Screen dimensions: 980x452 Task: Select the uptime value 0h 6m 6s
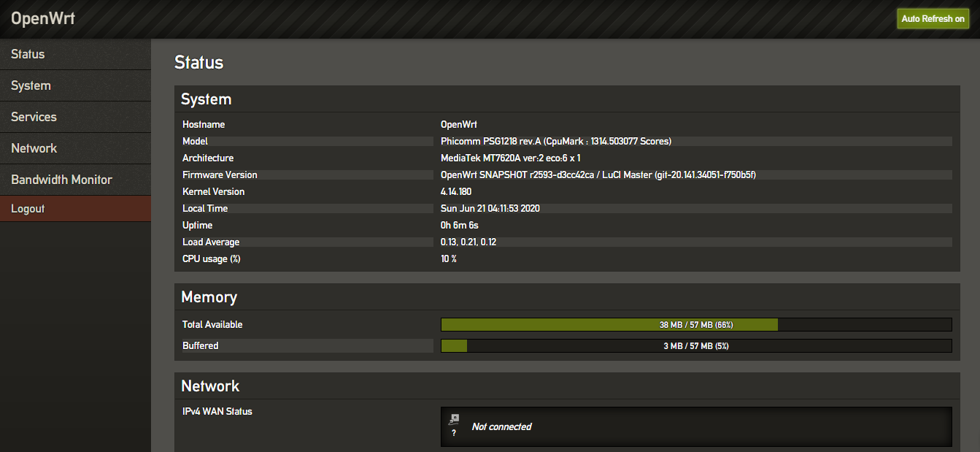460,225
